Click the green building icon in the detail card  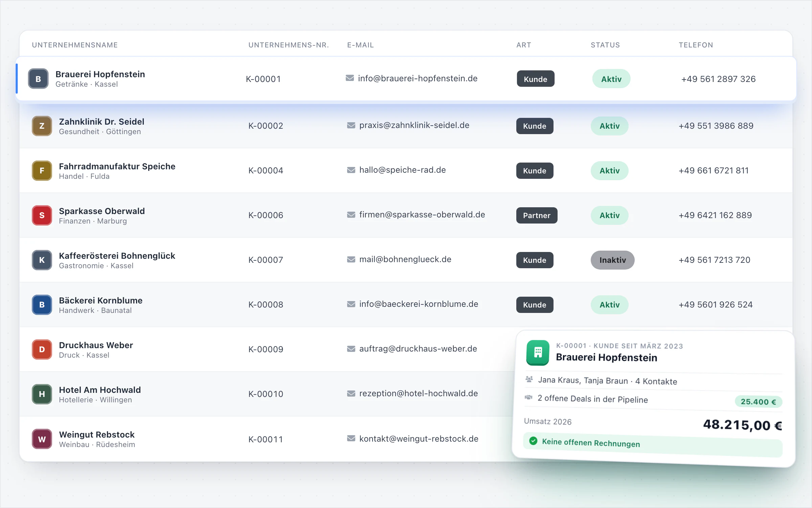coord(538,353)
